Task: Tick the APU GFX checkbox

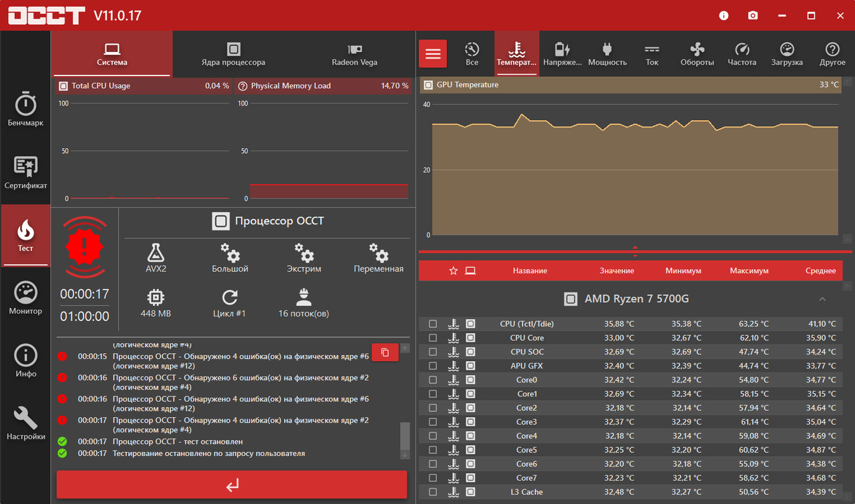Action: pyautogui.click(x=433, y=366)
